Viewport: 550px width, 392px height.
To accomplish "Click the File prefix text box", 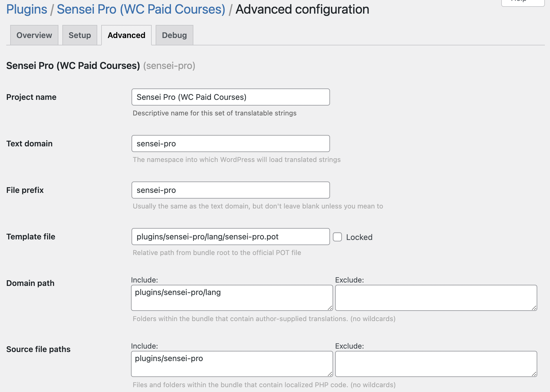I will tap(230, 190).
